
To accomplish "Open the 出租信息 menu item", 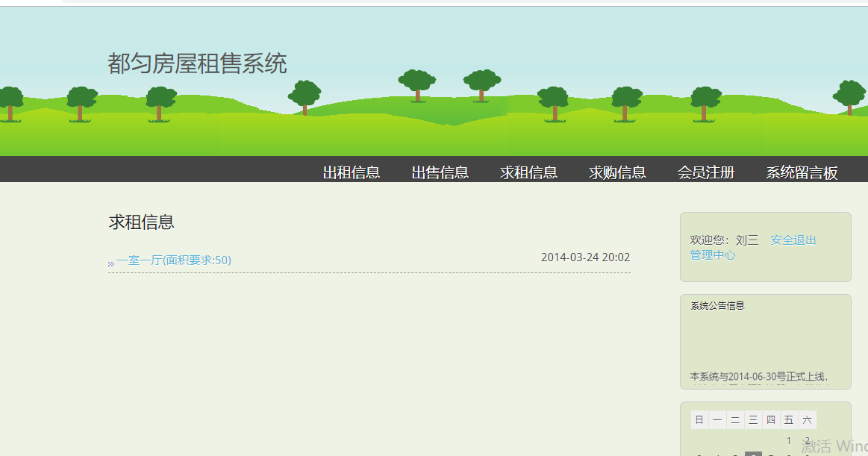I will tap(351, 172).
